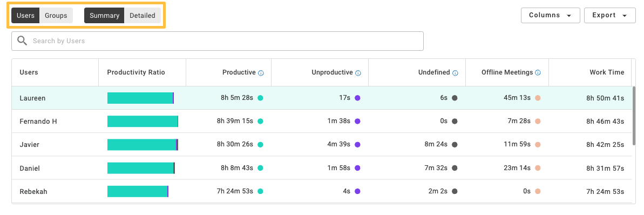Select the Users toggle
The height and width of the screenshot is (215, 644).
coord(25,16)
